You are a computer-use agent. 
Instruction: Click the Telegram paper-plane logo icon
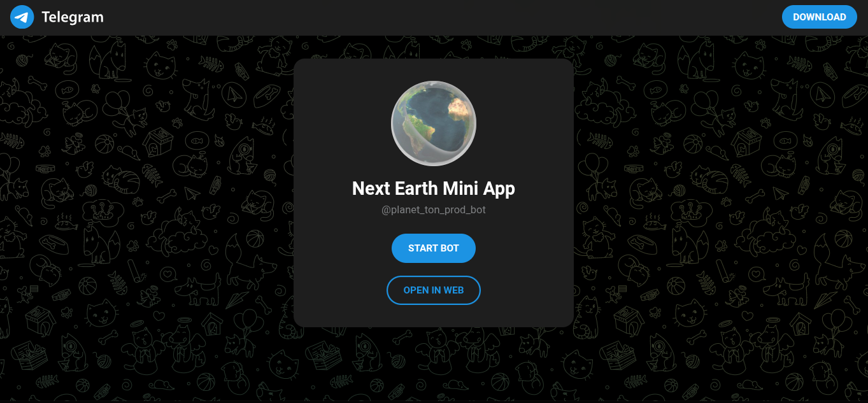pos(22,17)
